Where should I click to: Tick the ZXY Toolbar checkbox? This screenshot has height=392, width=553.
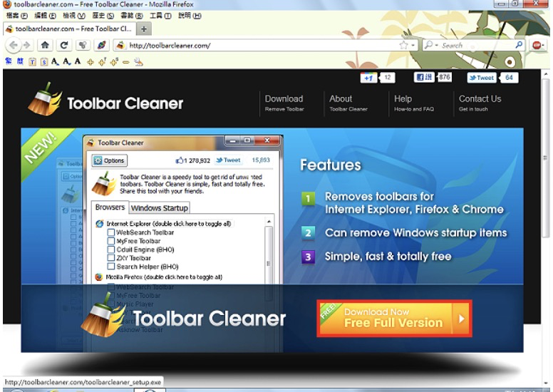pyautogui.click(x=110, y=258)
